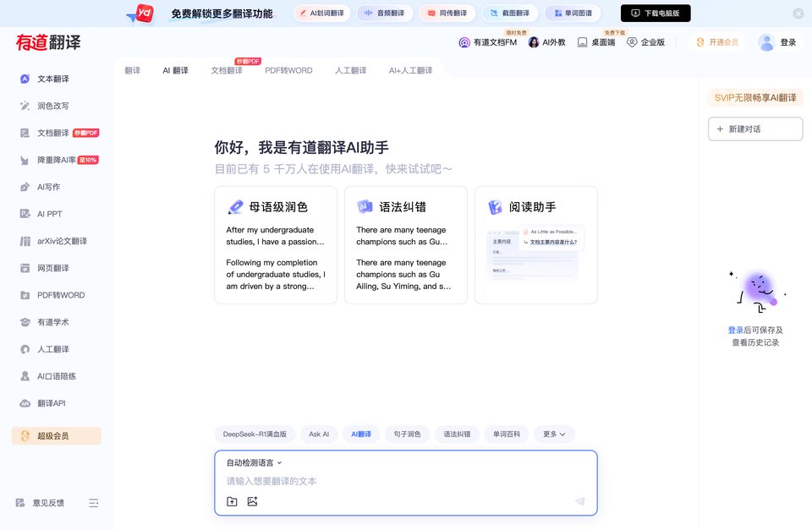Open 翻译API in the sidebar
The image size is (812, 530).
[x=43, y=403]
